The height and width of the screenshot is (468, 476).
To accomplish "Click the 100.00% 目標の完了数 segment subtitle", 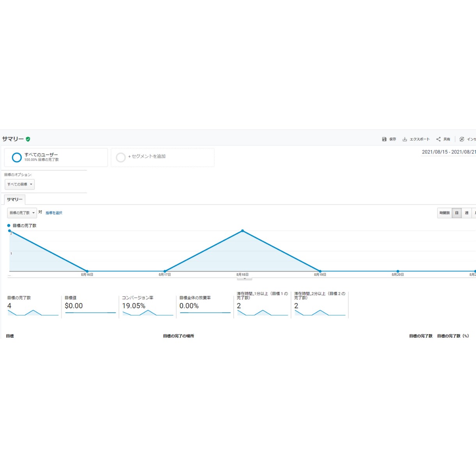I will pos(41,160).
